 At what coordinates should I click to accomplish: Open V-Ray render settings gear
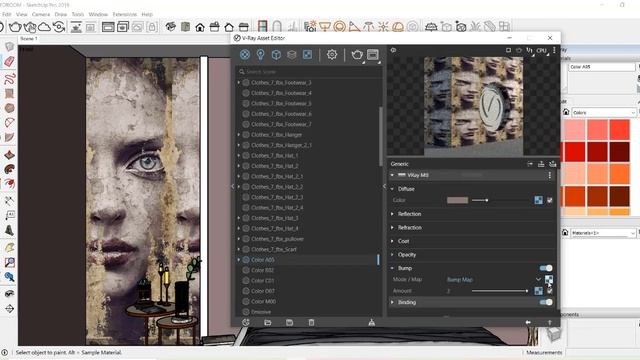332,55
